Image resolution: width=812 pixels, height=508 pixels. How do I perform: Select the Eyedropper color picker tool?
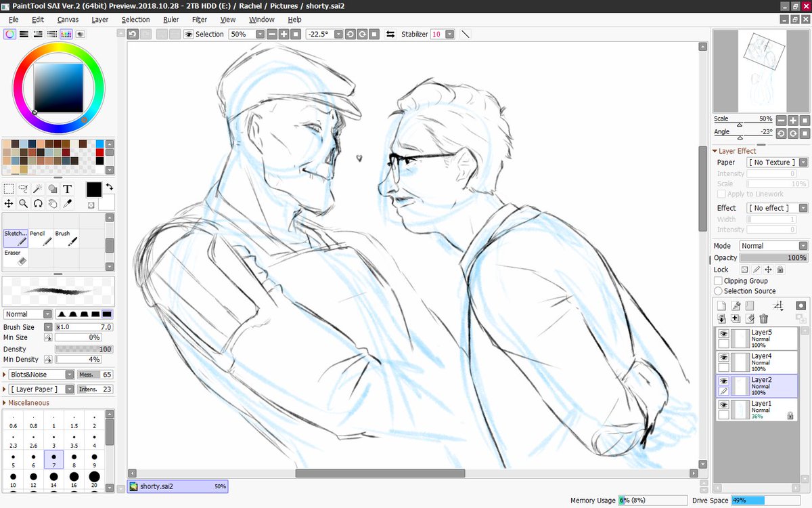click(x=68, y=203)
